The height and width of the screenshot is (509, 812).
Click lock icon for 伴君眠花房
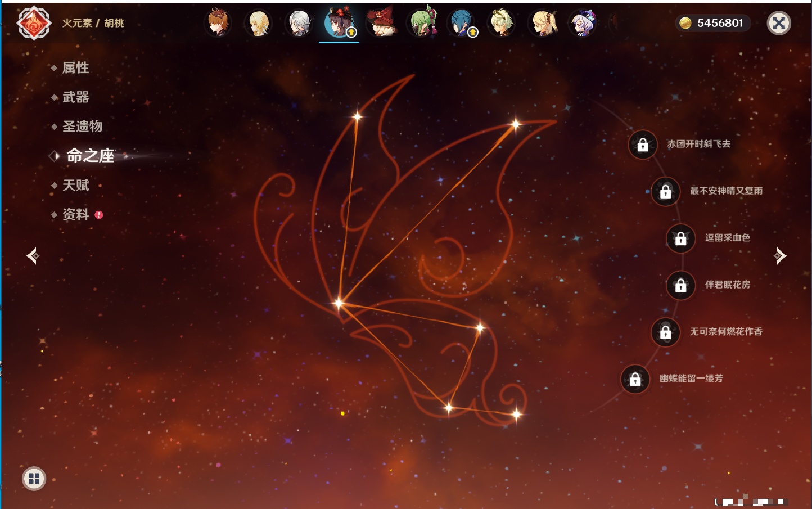tap(681, 285)
